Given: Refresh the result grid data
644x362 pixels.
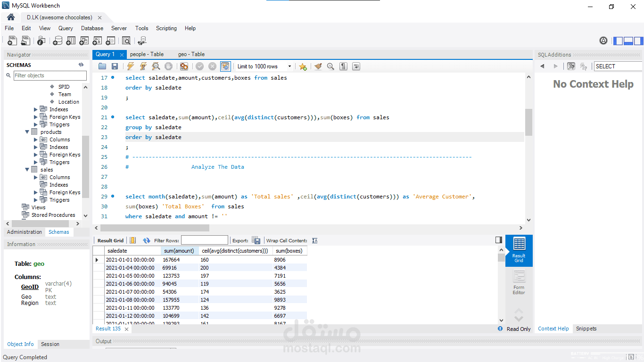Looking at the screenshot, I should tap(147, 240).
